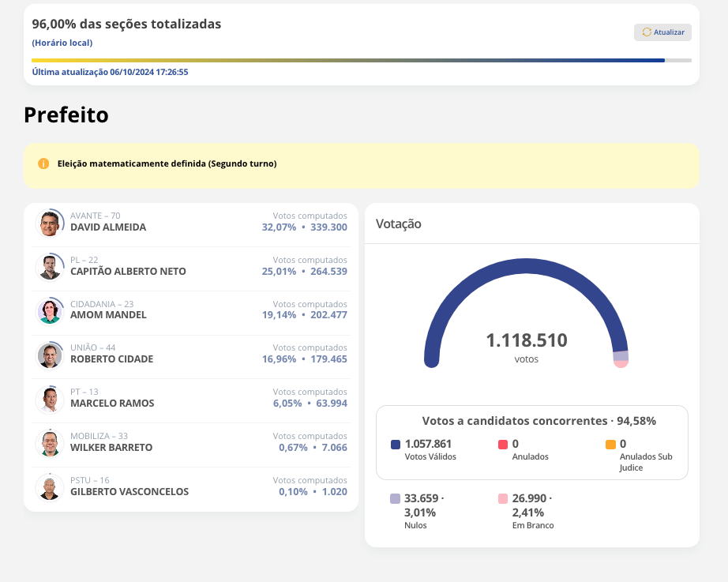Click Wilker Barreto's avatar

[x=50, y=443]
